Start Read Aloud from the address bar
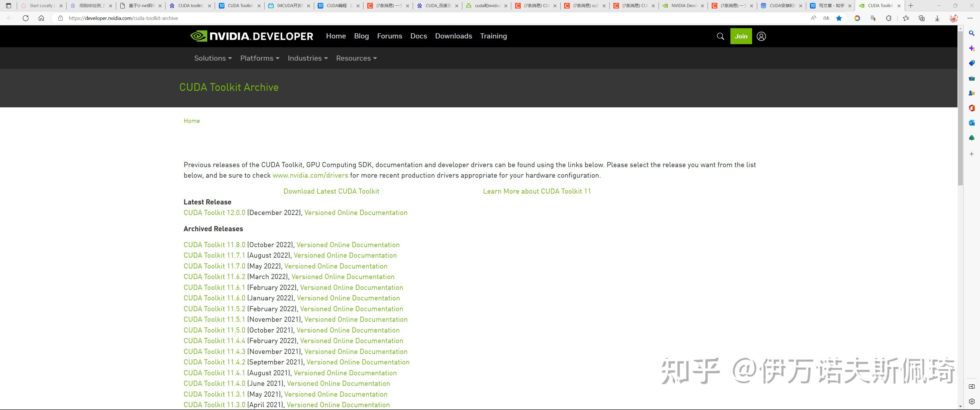Viewport: 980px width, 410px height. pos(814,18)
